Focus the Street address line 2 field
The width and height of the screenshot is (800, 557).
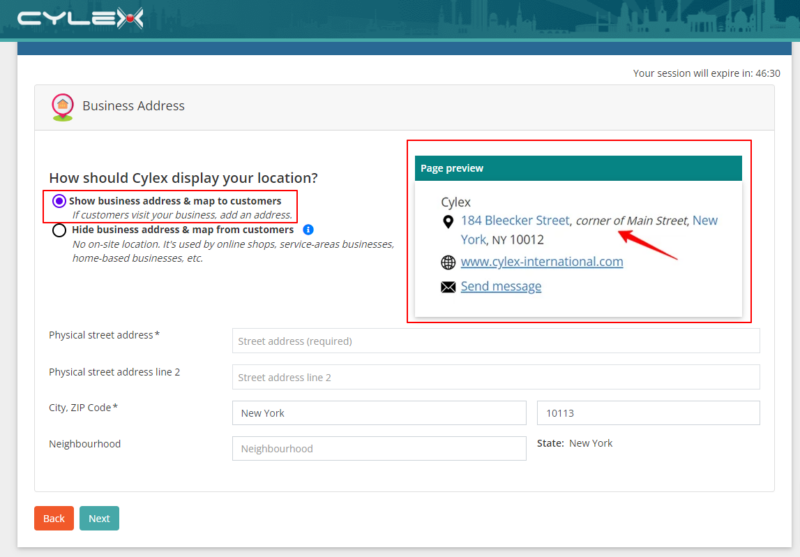point(495,377)
